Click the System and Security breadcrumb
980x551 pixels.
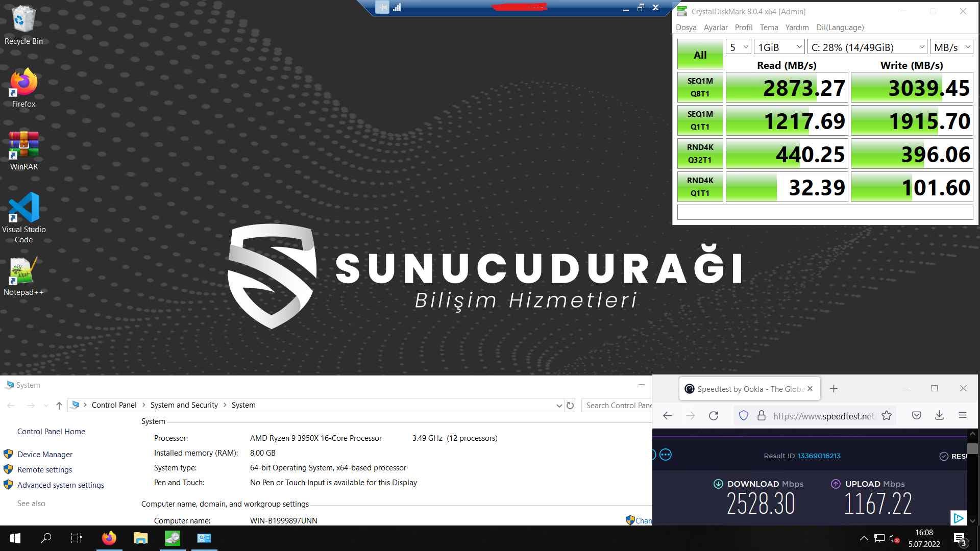point(184,405)
